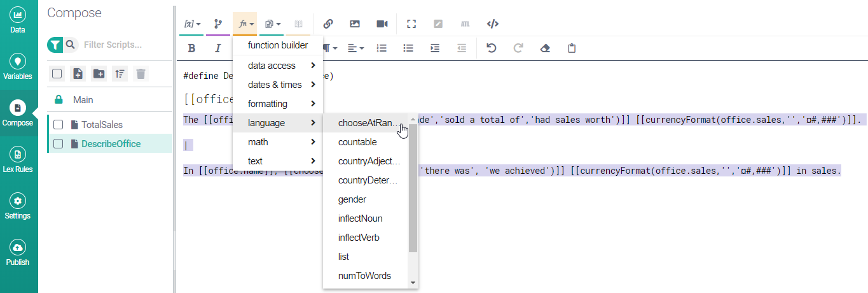Insert a link using the link icon
The width and height of the screenshot is (868, 293).
(328, 24)
